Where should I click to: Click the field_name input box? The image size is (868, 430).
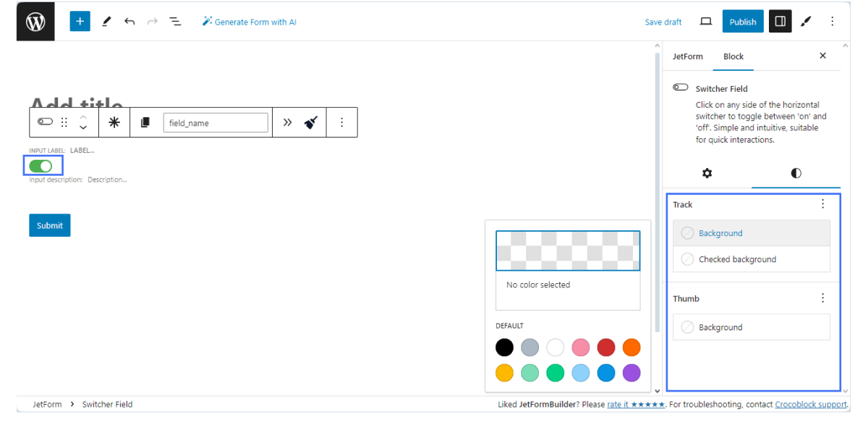[216, 122]
